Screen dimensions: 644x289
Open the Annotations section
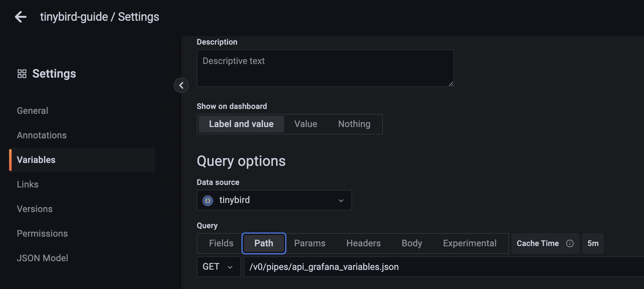[42, 135]
